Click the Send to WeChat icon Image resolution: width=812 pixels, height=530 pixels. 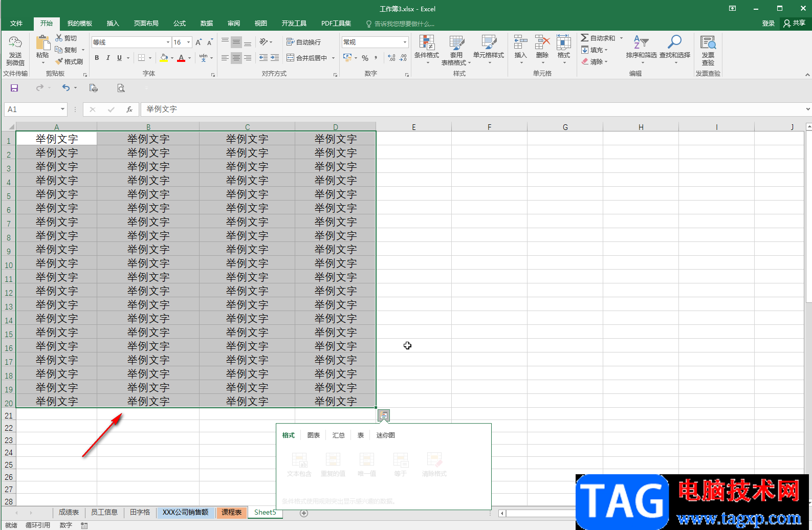(x=15, y=51)
